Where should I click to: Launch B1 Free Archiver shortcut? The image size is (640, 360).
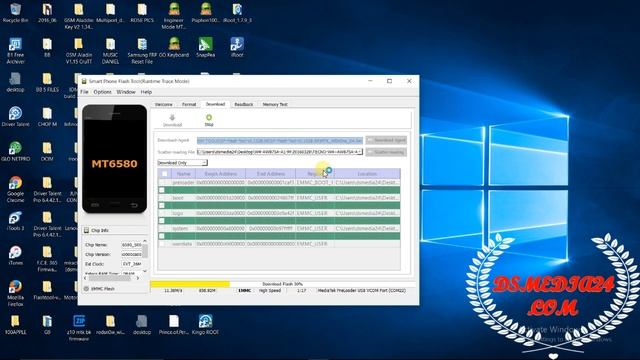16,50
